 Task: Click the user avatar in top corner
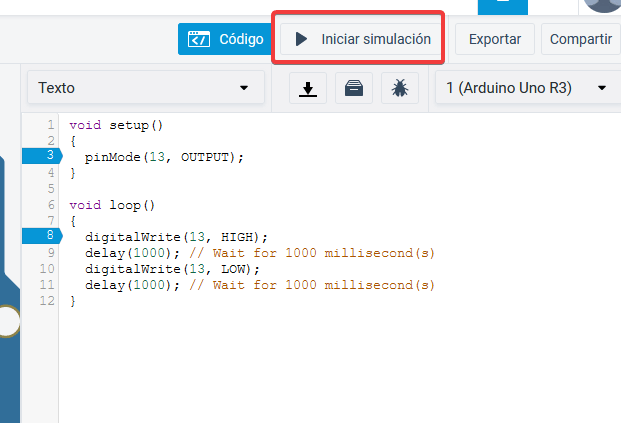602,6
